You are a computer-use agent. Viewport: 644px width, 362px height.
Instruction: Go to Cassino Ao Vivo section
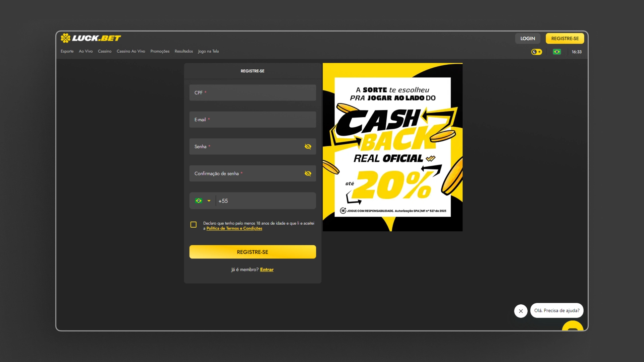tap(131, 51)
